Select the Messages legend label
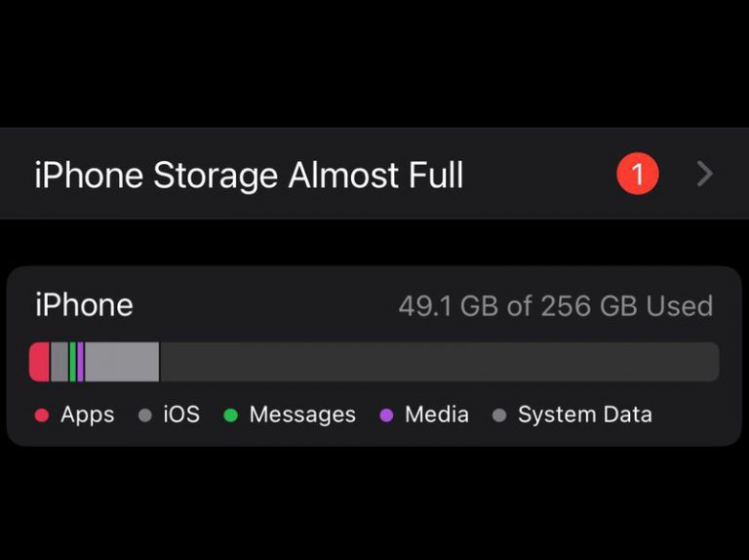 [x=302, y=415]
